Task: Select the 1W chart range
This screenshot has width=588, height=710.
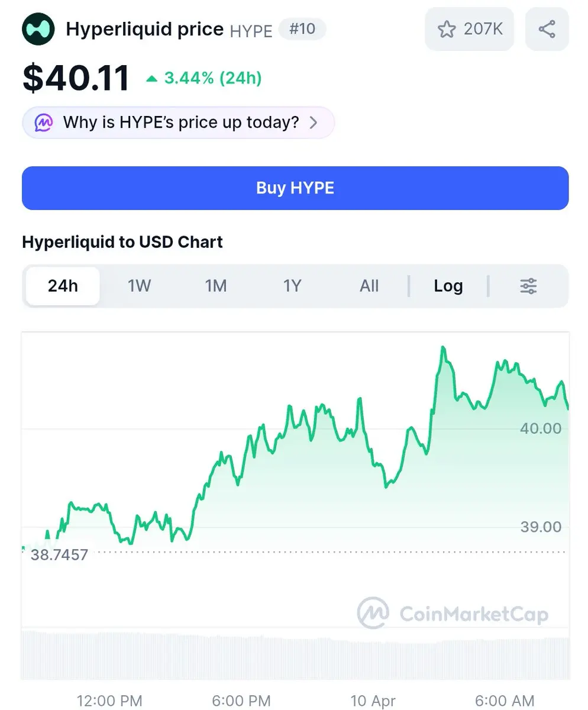Action: [139, 286]
